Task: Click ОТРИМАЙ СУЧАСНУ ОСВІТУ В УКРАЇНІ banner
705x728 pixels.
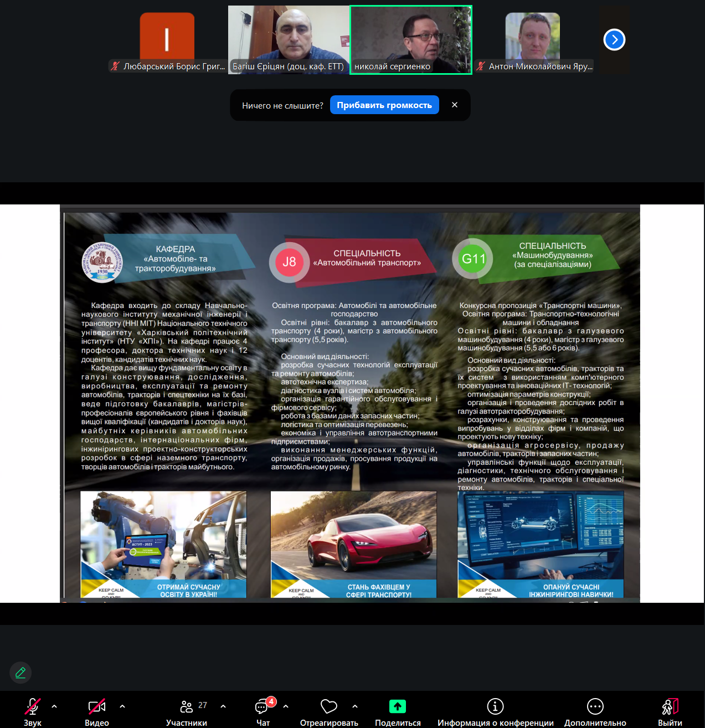Action: 189,591
